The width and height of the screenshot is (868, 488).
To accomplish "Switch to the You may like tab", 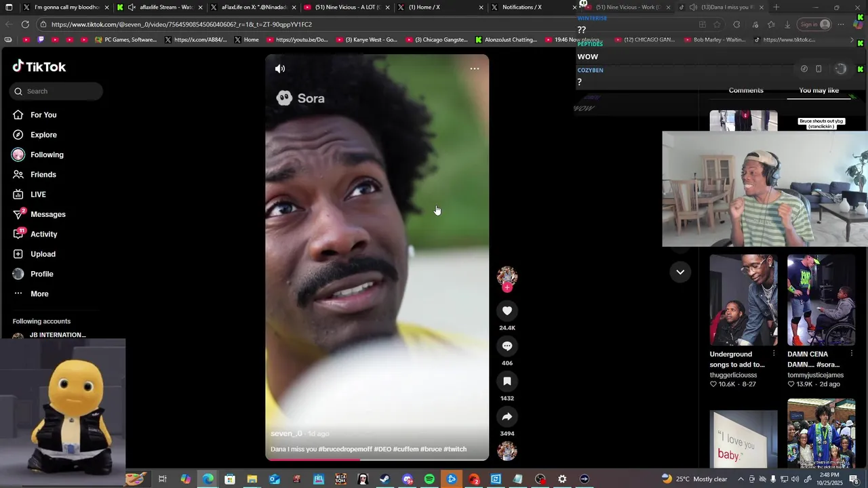I will coord(818,90).
